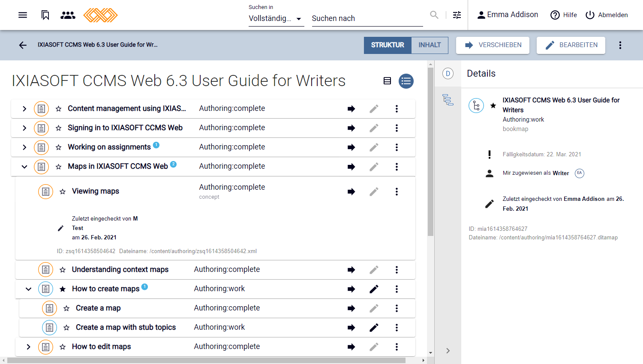Favorite Working on assignments topic
This screenshot has height=364, width=643.
[59, 147]
